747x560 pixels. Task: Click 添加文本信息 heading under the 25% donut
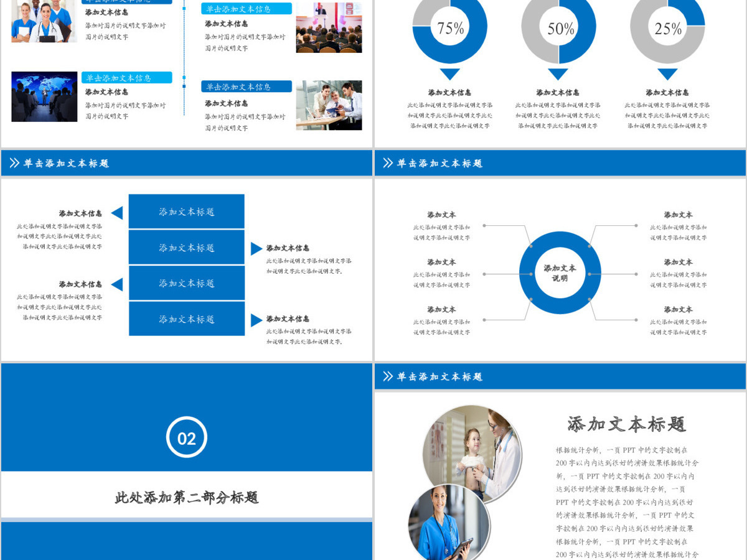coord(667,93)
